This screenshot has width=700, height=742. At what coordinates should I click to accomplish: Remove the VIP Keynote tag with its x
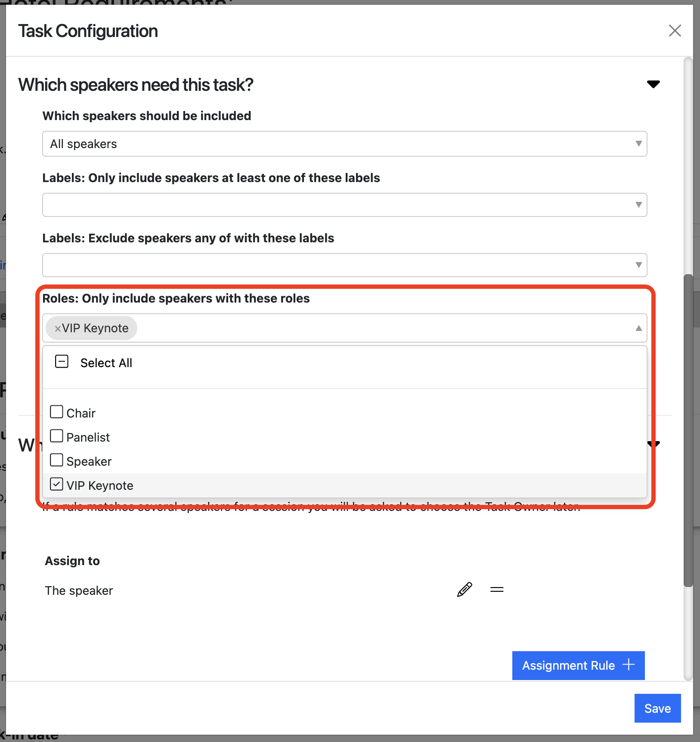58,328
